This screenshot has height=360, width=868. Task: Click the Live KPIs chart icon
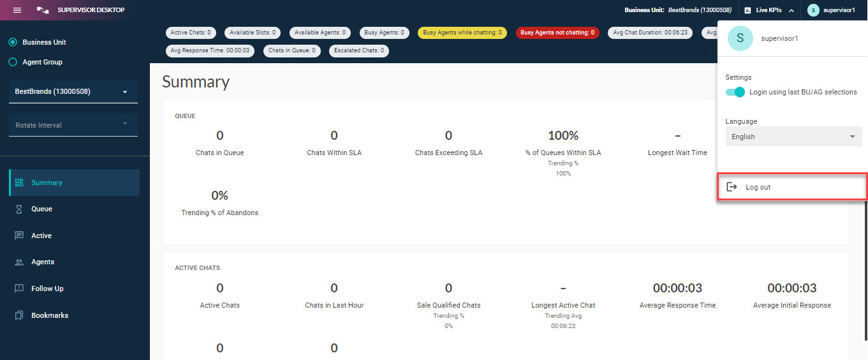747,10
